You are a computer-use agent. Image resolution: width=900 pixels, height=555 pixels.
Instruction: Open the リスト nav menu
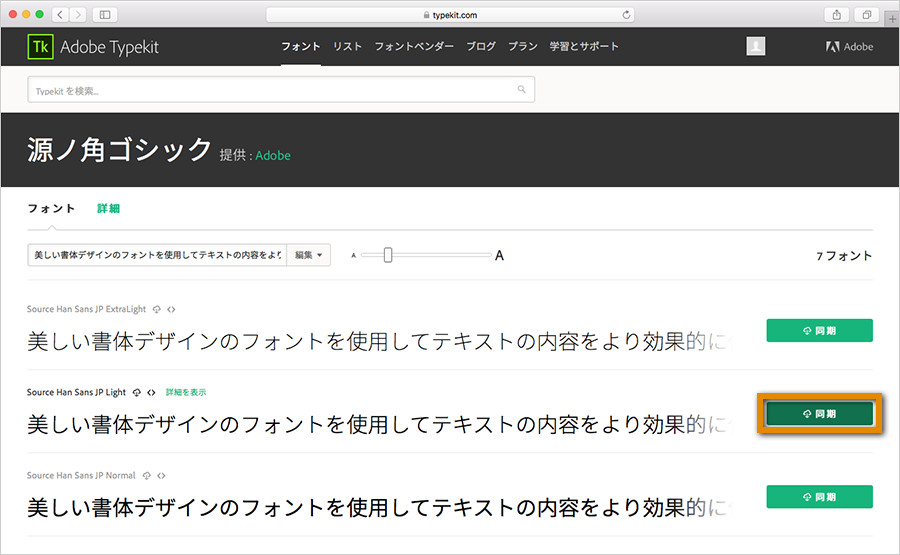[347, 46]
